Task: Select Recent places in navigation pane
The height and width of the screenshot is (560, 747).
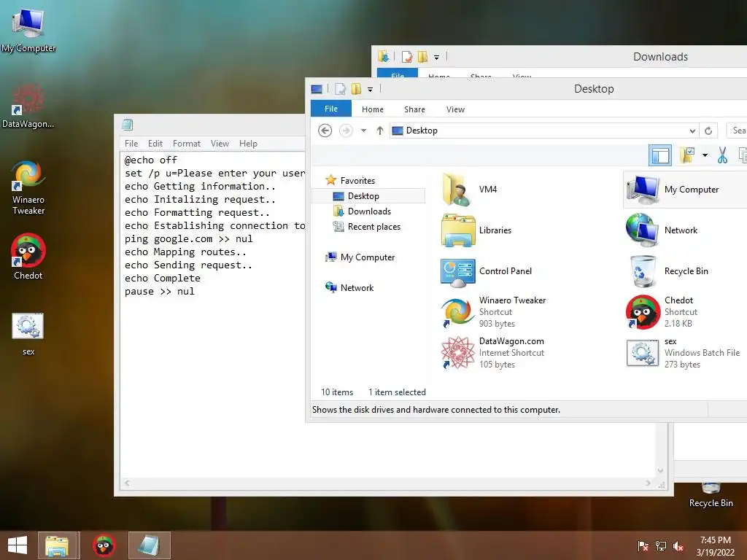Action: (x=374, y=227)
